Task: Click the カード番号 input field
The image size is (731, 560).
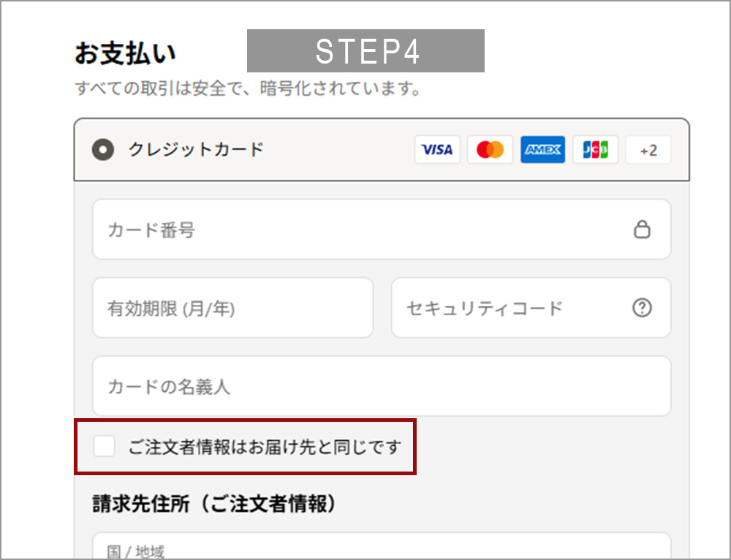Action: point(382,230)
